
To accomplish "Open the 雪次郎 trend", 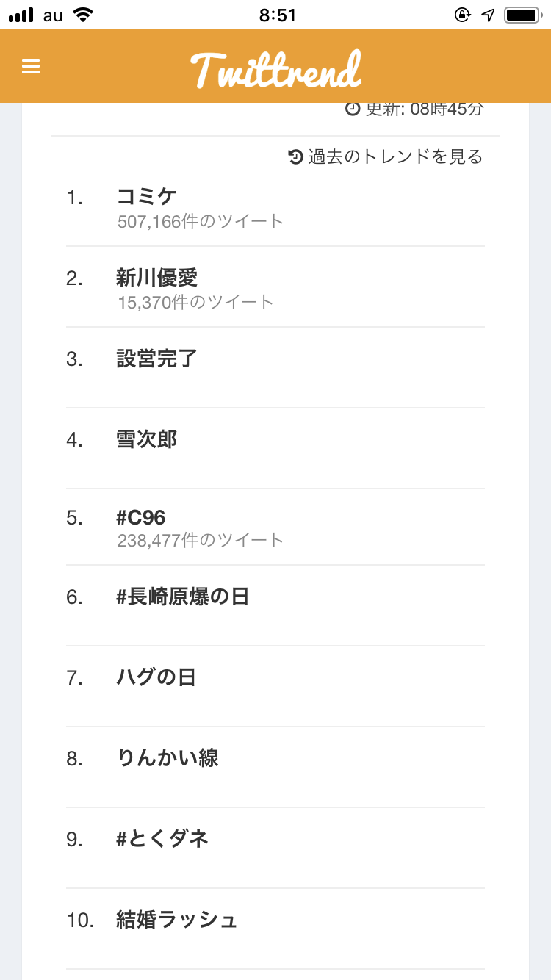I will pos(147,439).
